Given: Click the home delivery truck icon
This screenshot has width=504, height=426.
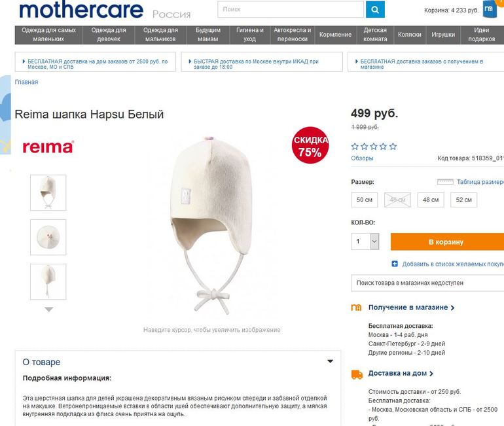Looking at the screenshot, I should (x=357, y=374).
